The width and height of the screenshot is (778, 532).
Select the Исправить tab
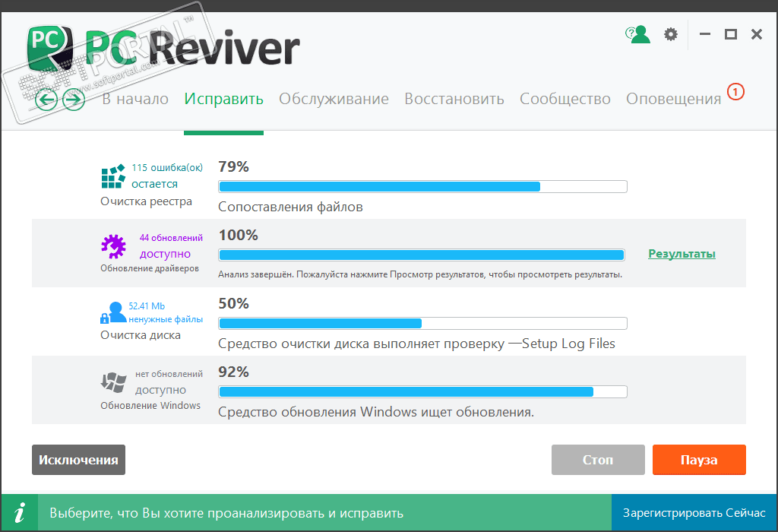coord(224,100)
